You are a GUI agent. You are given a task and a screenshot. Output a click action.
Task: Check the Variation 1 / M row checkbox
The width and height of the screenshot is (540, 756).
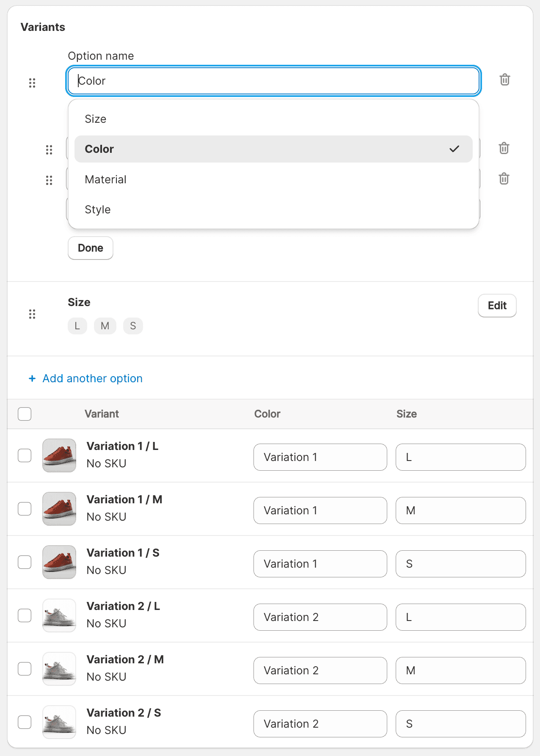pyautogui.click(x=25, y=509)
